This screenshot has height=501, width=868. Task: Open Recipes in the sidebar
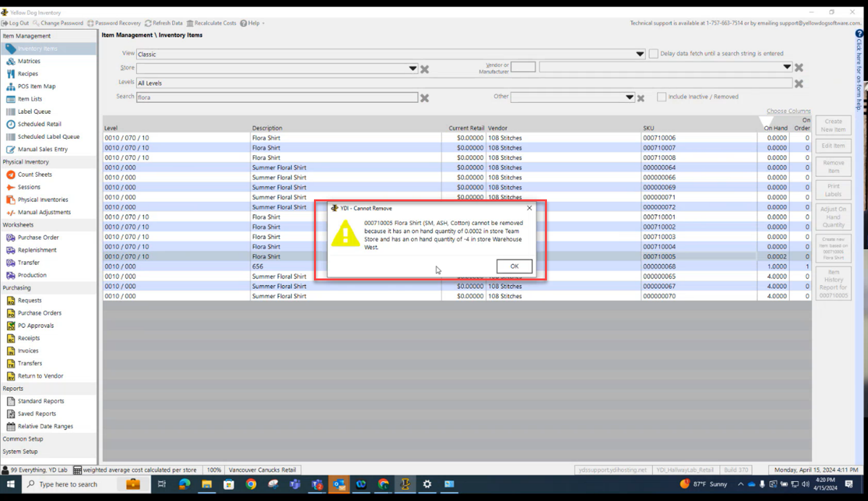(28, 74)
